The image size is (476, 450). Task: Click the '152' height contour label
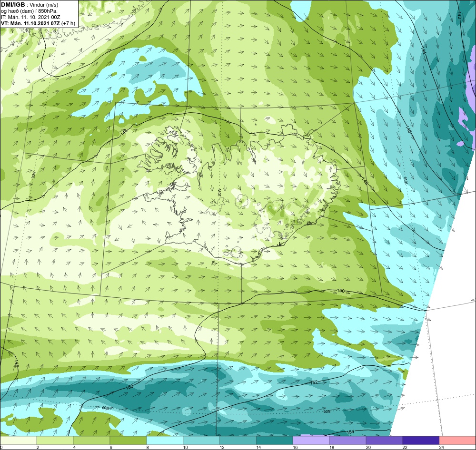[x=314, y=382]
